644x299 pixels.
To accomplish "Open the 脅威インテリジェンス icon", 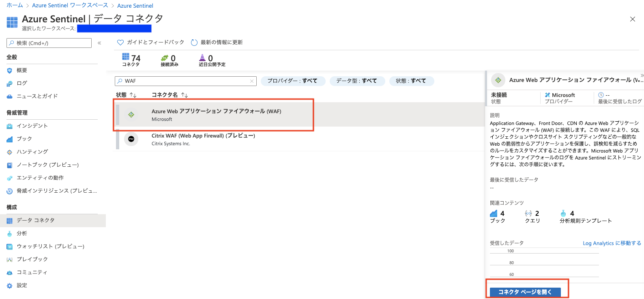I will click(10, 191).
